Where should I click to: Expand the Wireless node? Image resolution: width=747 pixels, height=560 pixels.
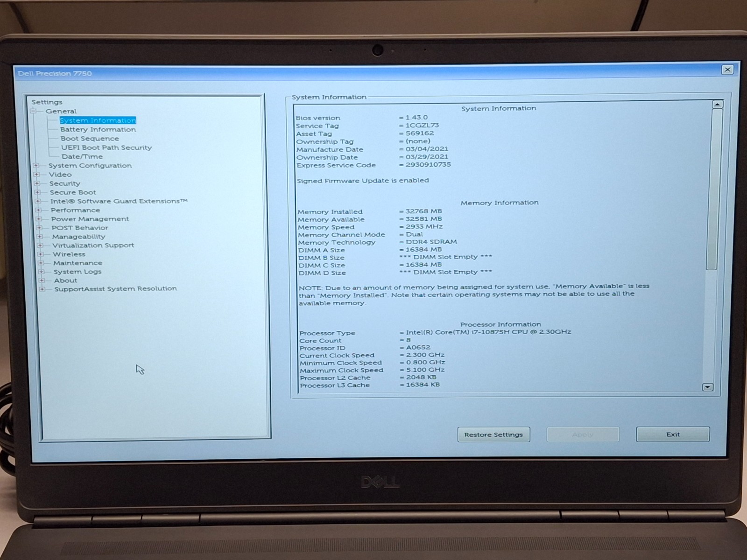pyautogui.click(x=41, y=254)
